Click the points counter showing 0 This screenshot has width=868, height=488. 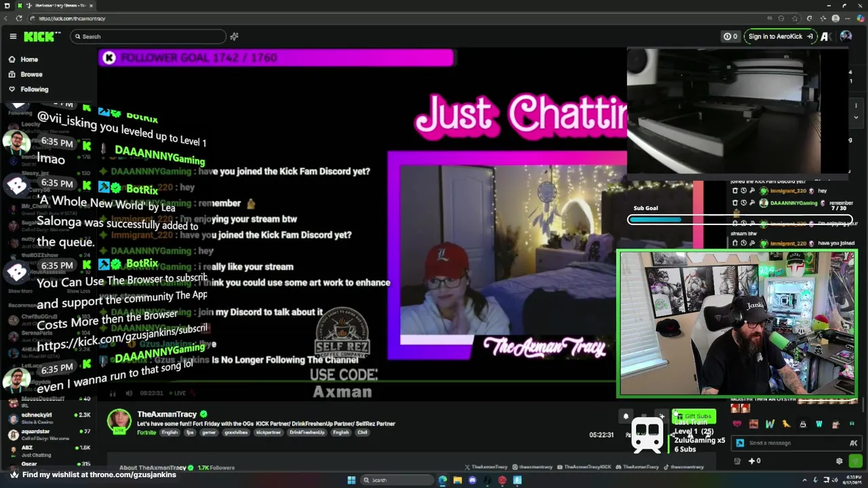tap(730, 37)
